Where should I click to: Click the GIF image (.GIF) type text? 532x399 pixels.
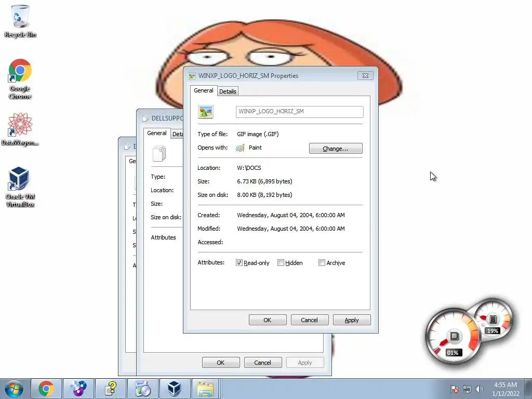(x=258, y=134)
